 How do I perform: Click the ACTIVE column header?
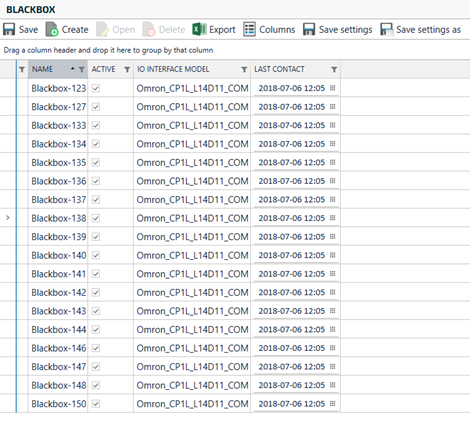[103, 69]
